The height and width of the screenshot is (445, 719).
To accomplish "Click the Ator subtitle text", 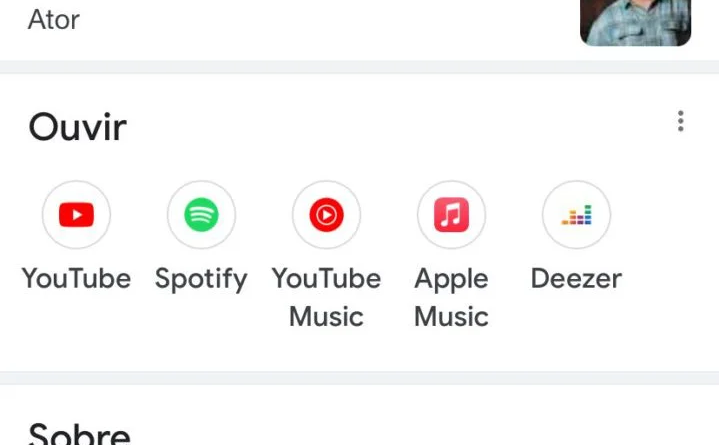I will pyautogui.click(x=54, y=19).
